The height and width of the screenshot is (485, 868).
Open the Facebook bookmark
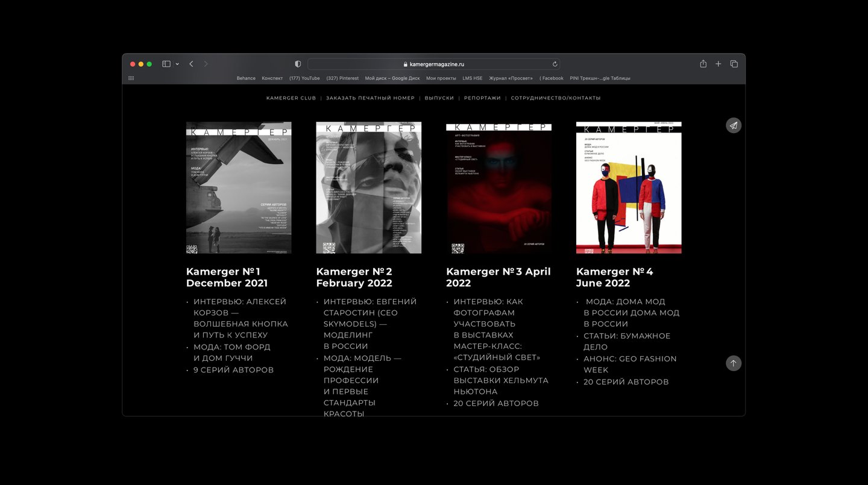coord(552,78)
